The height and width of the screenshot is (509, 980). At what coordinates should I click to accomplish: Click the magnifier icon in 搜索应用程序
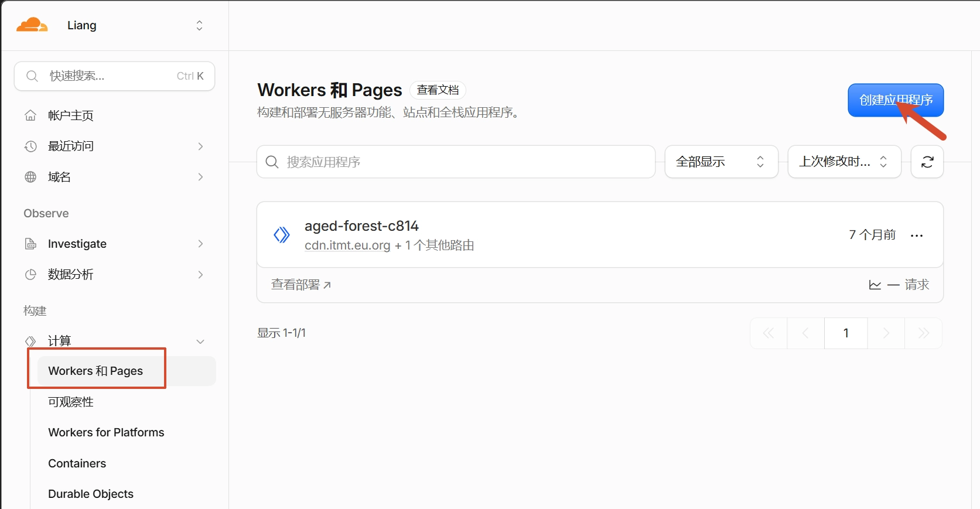point(272,162)
